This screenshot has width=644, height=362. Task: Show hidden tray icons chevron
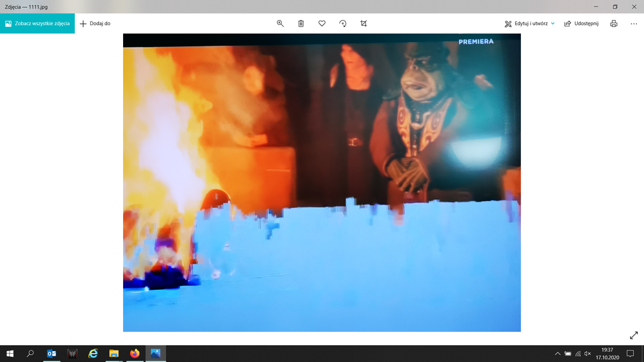(x=558, y=354)
